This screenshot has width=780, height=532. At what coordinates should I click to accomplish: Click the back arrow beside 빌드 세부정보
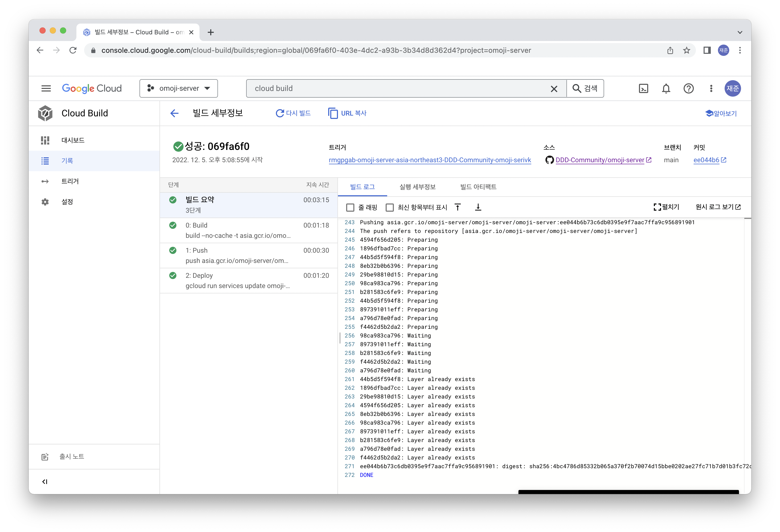coord(174,113)
